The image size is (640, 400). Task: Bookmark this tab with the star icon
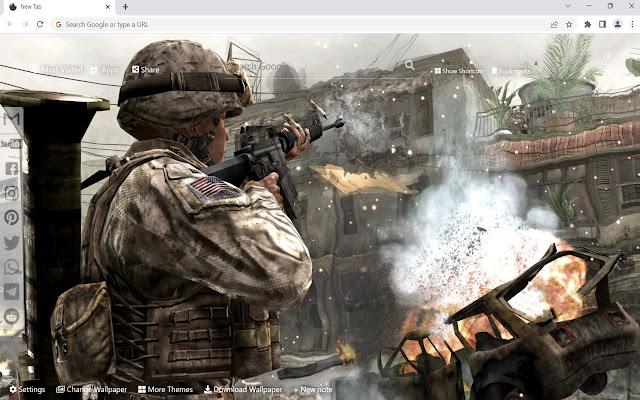(x=569, y=24)
